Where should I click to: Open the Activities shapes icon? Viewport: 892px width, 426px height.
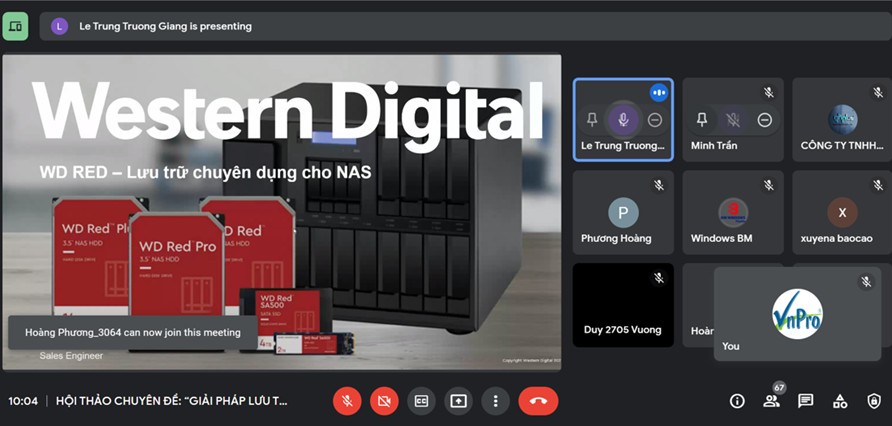(840, 401)
